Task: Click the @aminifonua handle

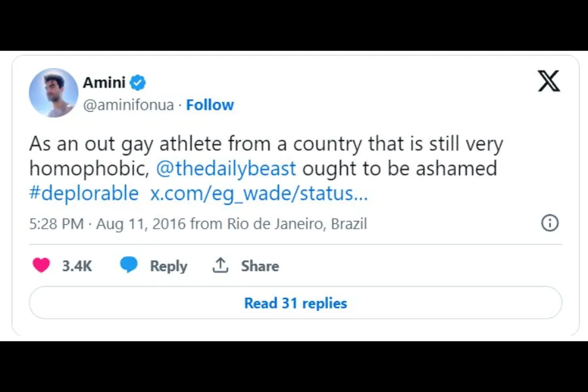Action: point(128,105)
